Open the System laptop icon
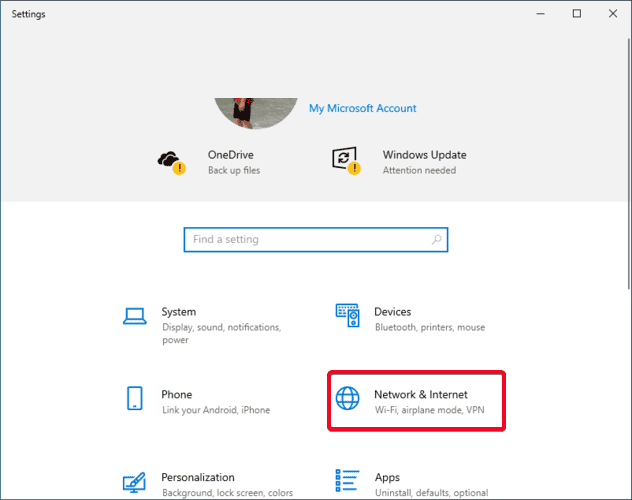This screenshot has height=500, width=632. click(x=135, y=316)
